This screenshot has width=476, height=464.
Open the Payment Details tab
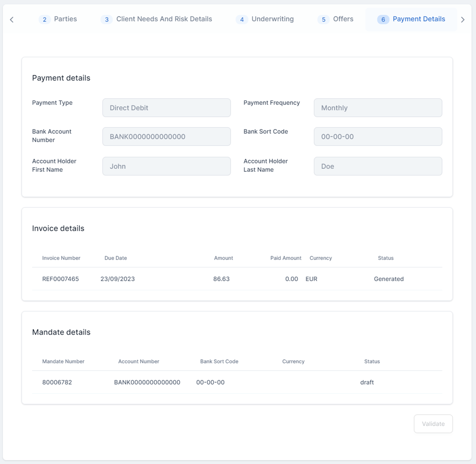[x=419, y=19]
